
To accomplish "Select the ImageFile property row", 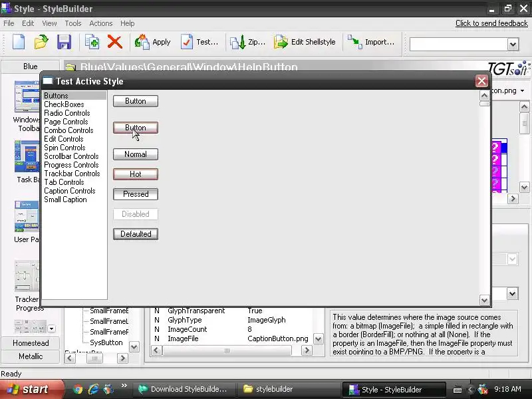I will [x=232, y=338].
